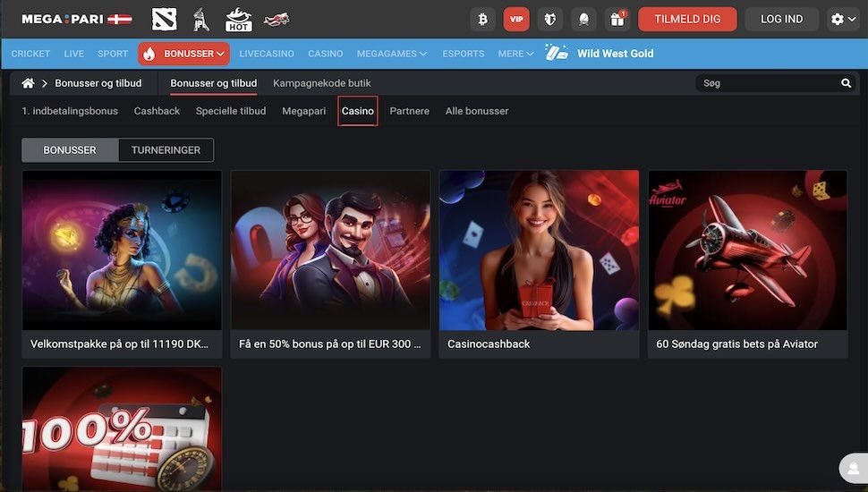
Task: Expand the MEGAGAMES dropdown menu
Action: click(392, 54)
